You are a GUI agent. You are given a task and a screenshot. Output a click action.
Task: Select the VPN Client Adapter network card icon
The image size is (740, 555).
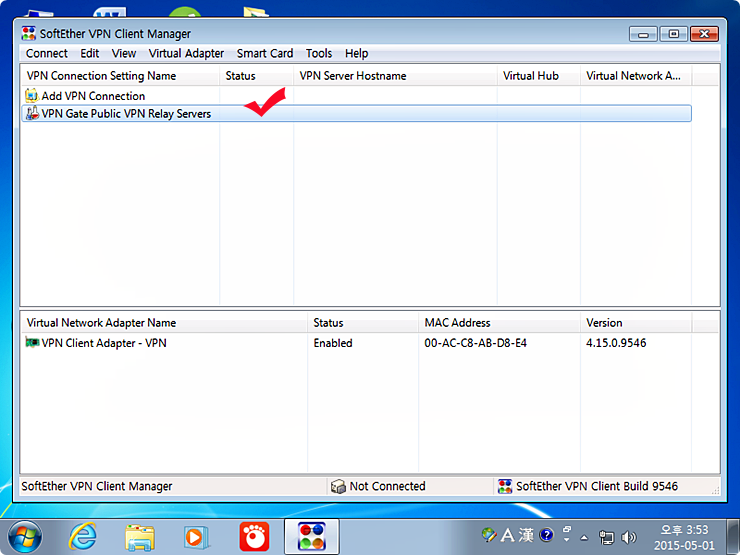(x=32, y=343)
